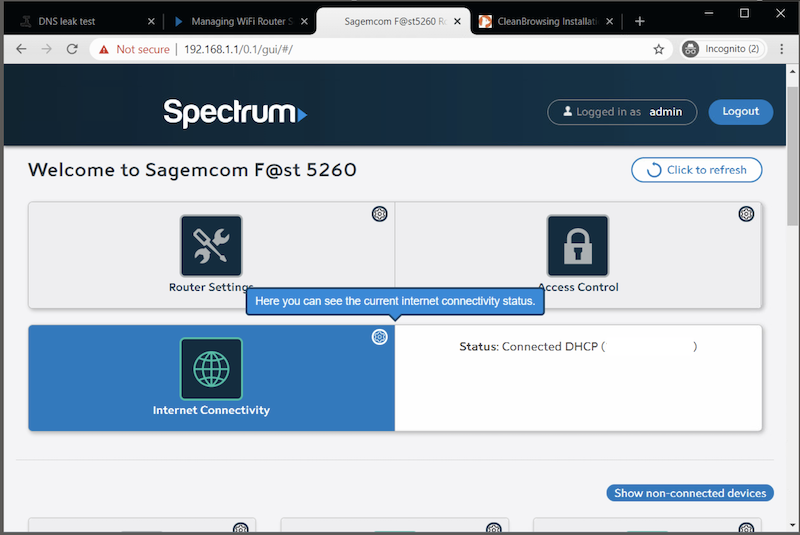
Task: Select the Sagemcom F@st5260 tab
Action: point(393,21)
